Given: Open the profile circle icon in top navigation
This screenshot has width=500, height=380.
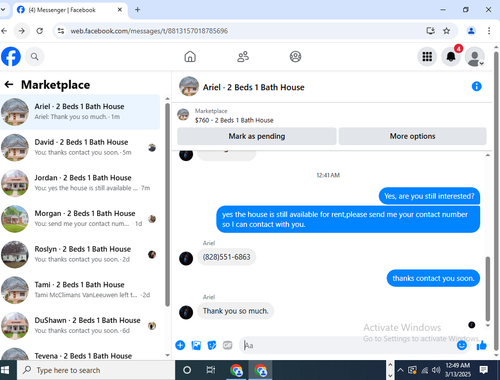Looking at the screenshot, I should pyautogui.click(x=295, y=56).
